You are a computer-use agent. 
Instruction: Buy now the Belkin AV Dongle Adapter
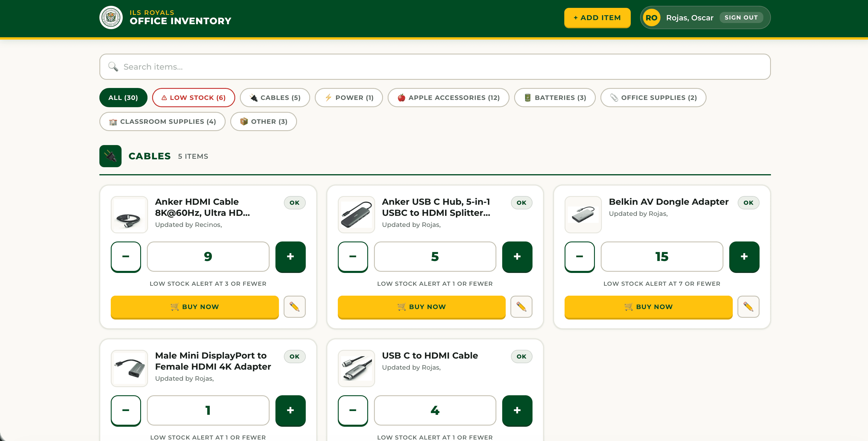click(x=648, y=307)
